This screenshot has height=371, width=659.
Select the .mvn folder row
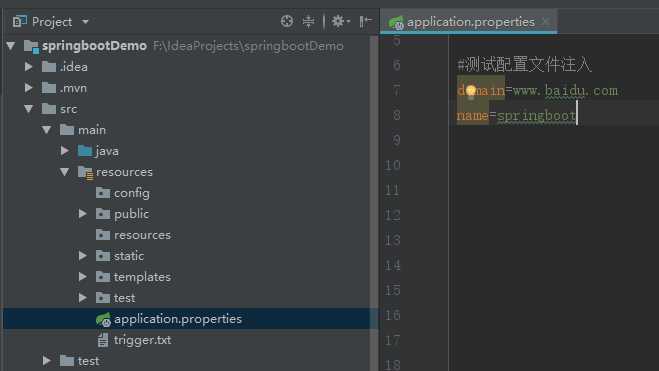pyautogui.click(x=187, y=87)
